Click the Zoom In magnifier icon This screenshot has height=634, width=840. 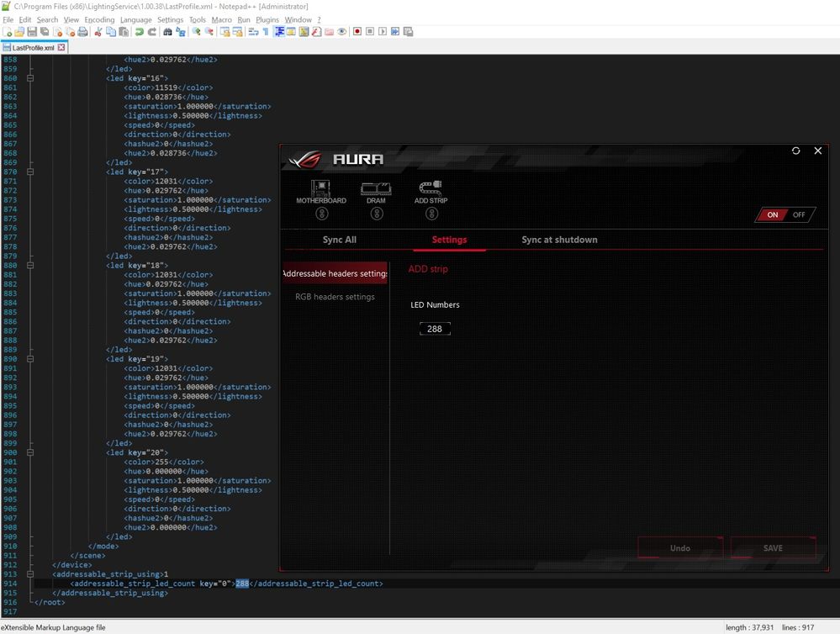point(196,32)
